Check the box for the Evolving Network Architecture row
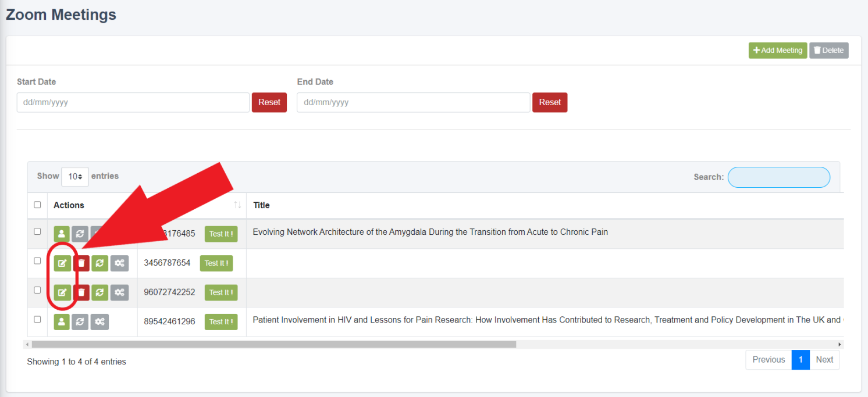The image size is (868, 397). (x=37, y=231)
